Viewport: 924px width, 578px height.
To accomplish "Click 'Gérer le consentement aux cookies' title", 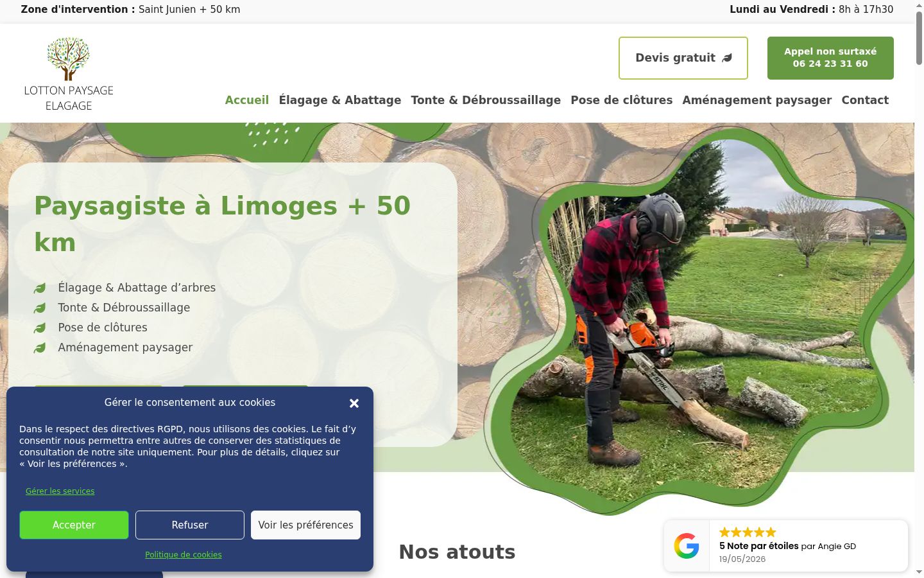I will [190, 403].
